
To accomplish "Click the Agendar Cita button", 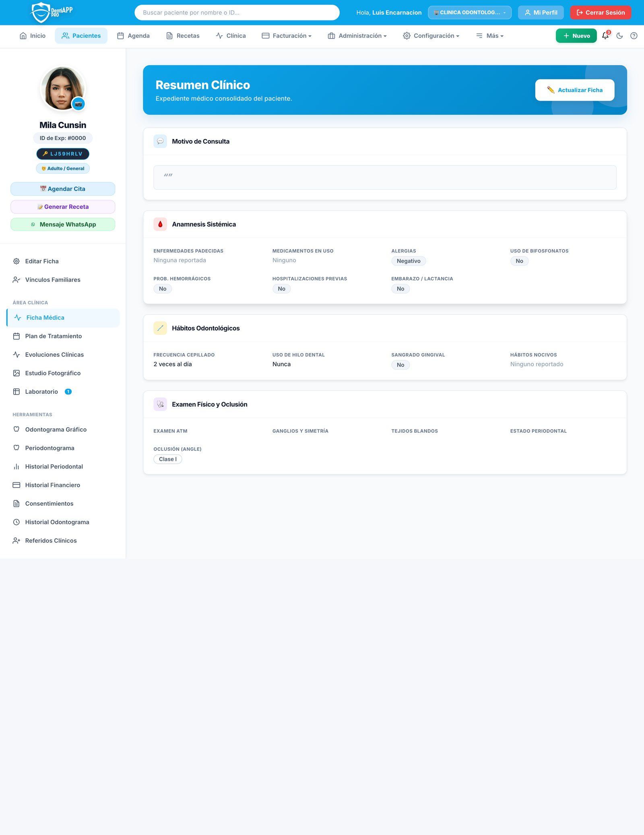I will pyautogui.click(x=63, y=189).
